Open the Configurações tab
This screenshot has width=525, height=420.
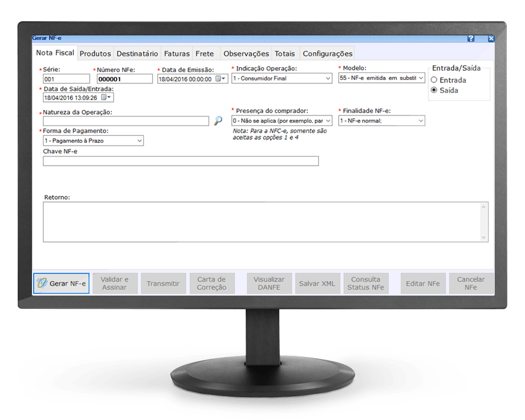327,54
